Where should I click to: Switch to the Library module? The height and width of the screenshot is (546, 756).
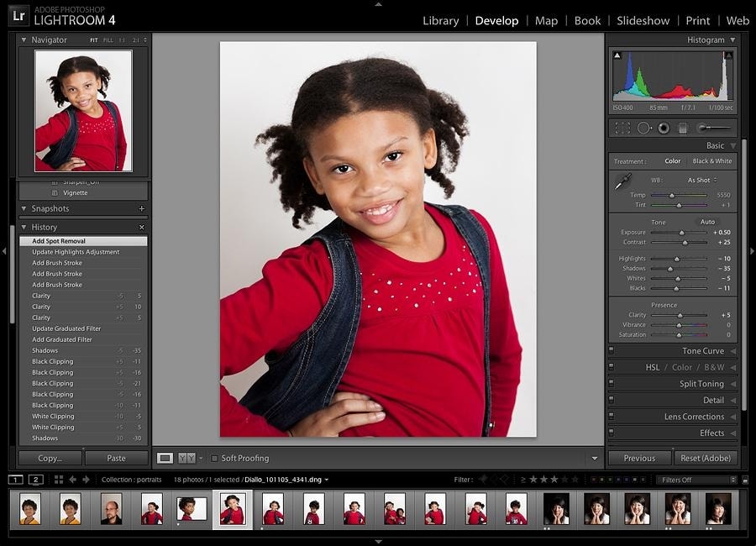click(x=440, y=20)
